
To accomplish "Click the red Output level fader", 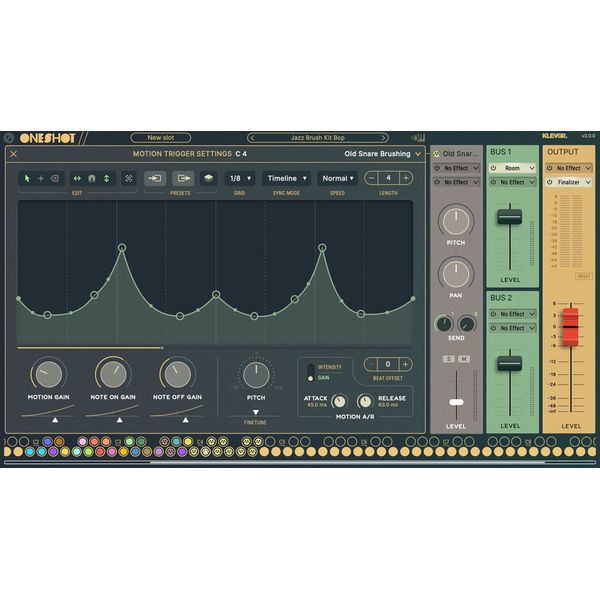I will point(569,324).
